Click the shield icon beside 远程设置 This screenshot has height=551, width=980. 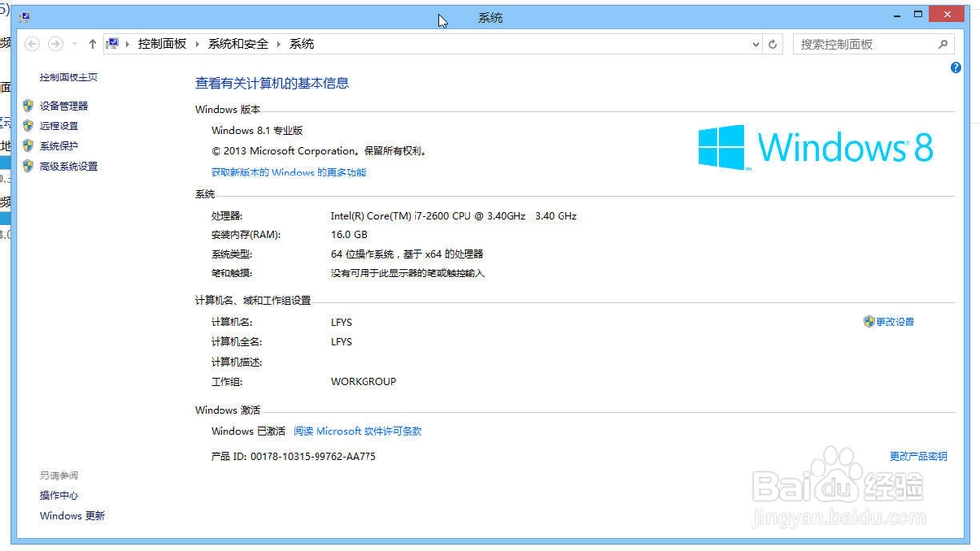click(x=28, y=125)
